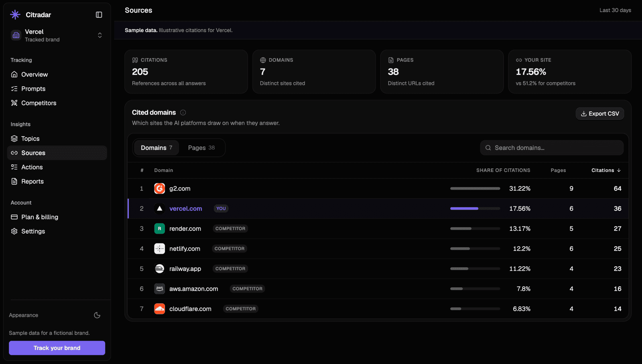Click the render.com favicon icon
This screenshot has width=642, height=364.
pyautogui.click(x=160, y=229)
